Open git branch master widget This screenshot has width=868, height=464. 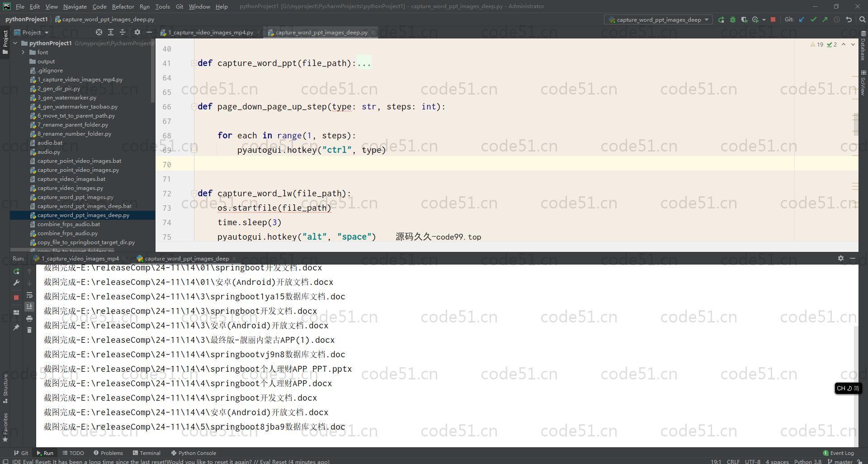click(840, 461)
